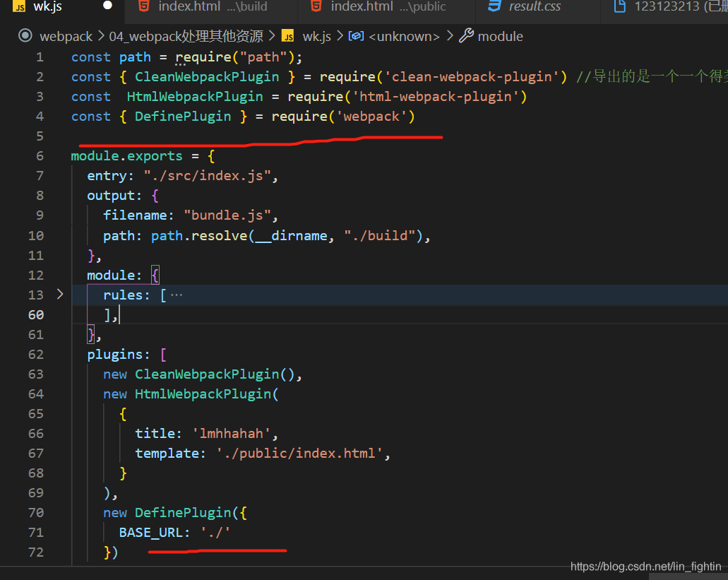Click the 'lmhhahah' title value
This screenshot has height=580, width=728.
coord(232,434)
